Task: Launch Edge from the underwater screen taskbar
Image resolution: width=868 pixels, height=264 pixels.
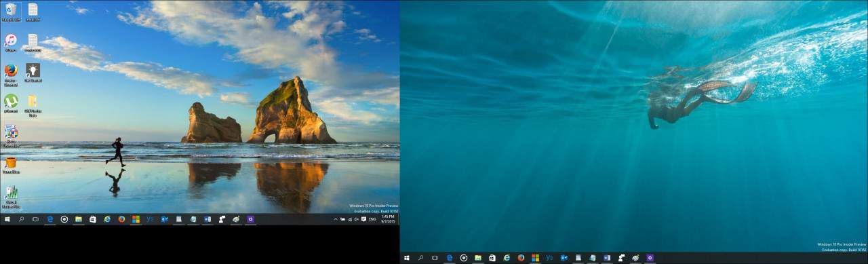Action: [450, 258]
